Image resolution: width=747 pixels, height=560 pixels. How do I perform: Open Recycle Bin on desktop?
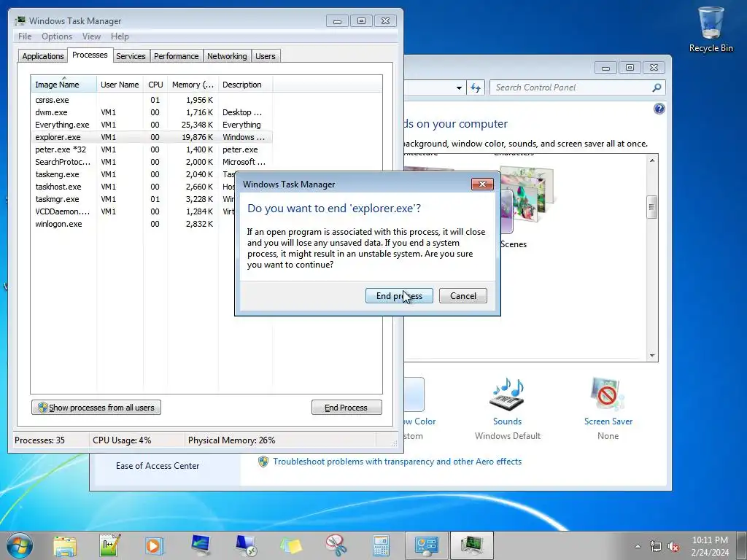711,28
